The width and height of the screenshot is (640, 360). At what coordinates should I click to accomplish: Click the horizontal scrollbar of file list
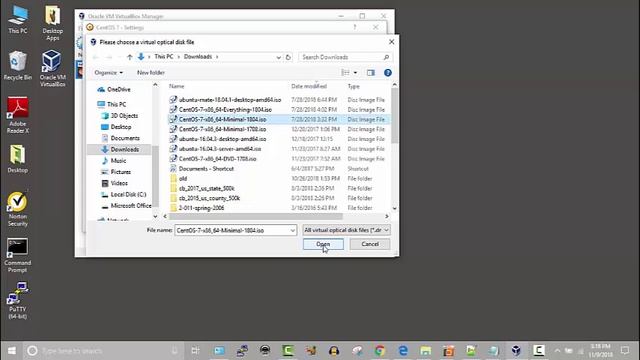tap(256, 216)
